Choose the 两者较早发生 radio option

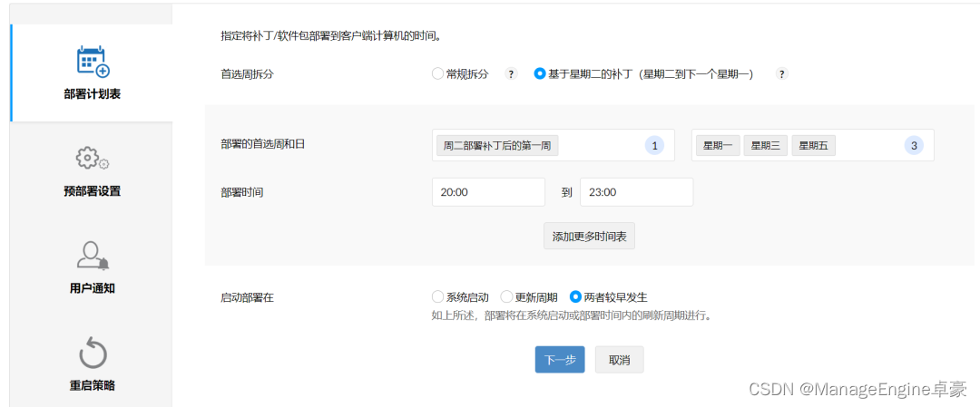(x=575, y=297)
